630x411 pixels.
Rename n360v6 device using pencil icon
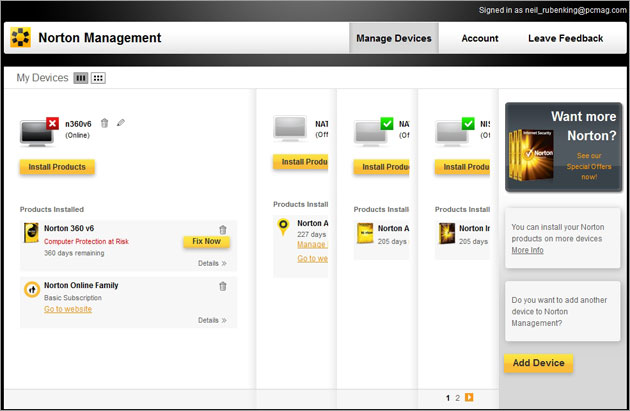[x=121, y=123]
